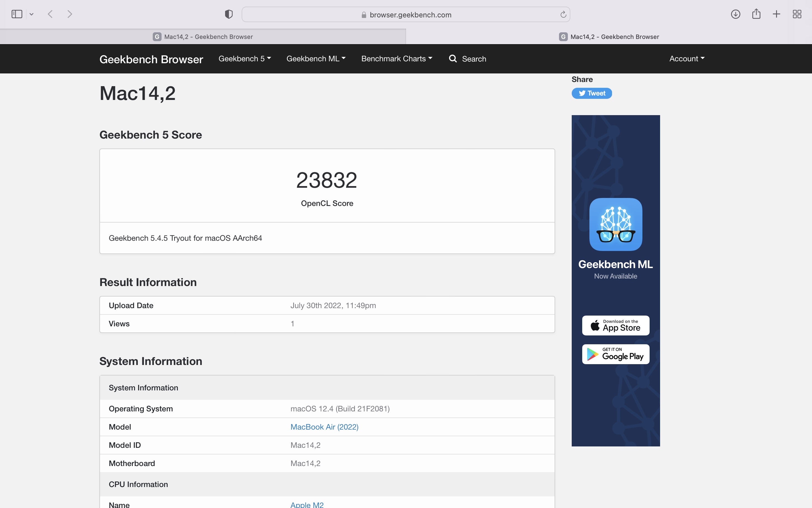Click the G favicon on right tab

tap(563, 37)
